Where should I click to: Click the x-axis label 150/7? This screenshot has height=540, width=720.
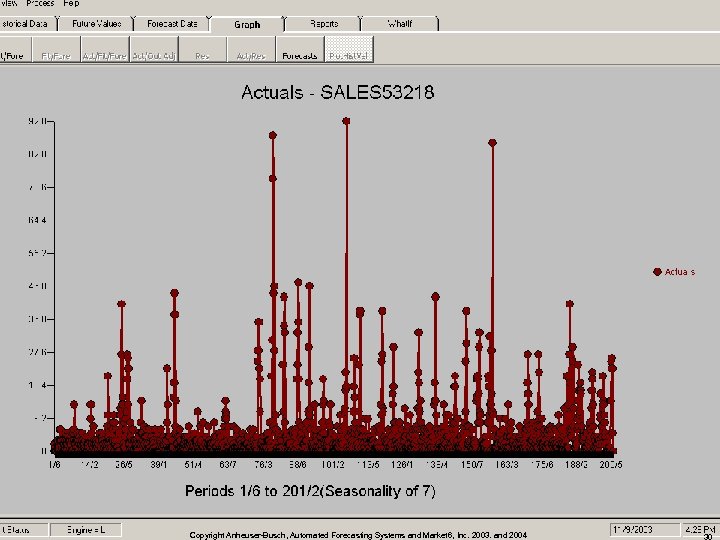[x=472, y=465]
